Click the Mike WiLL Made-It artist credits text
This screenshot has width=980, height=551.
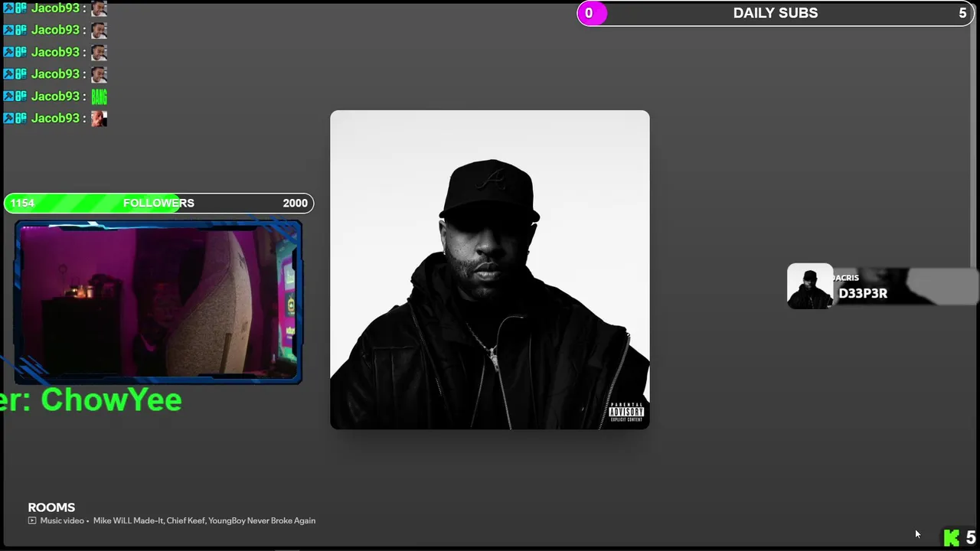point(204,520)
